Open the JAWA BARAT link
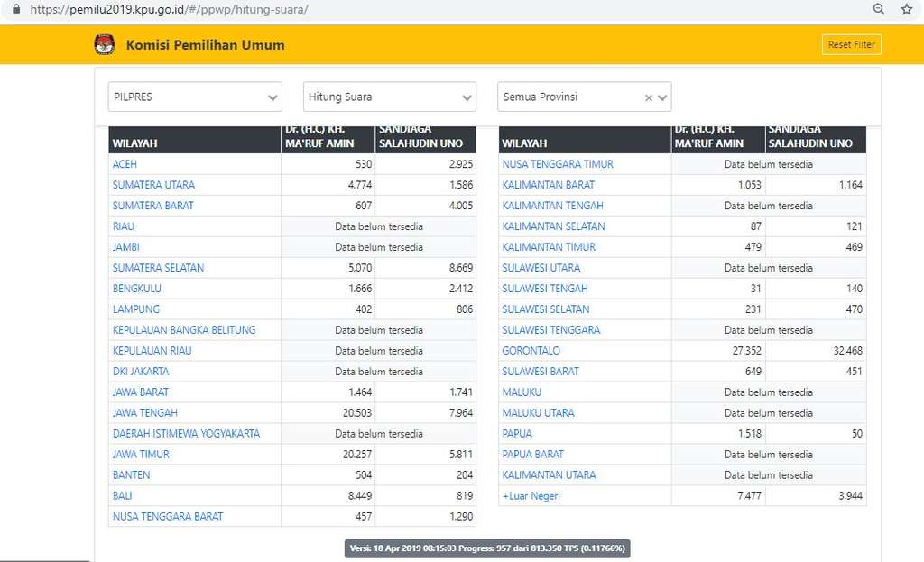This screenshot has height=562, width=924. 140,392
